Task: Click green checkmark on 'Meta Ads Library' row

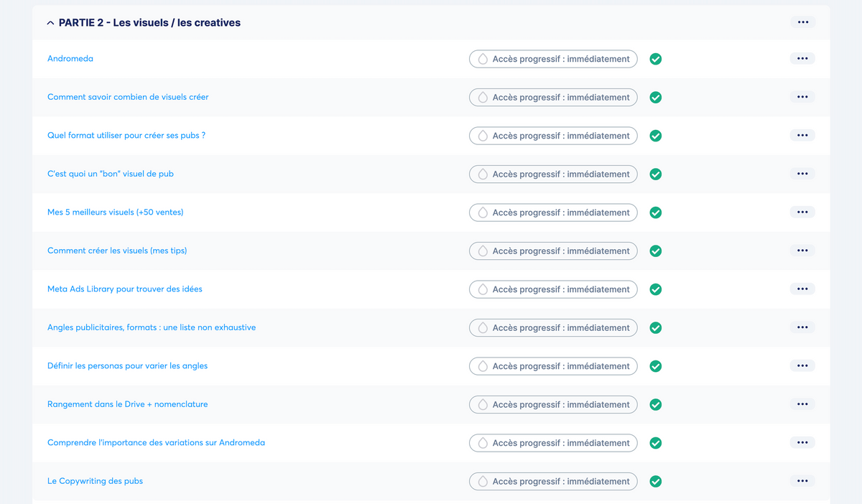Action: coord(655,289)
